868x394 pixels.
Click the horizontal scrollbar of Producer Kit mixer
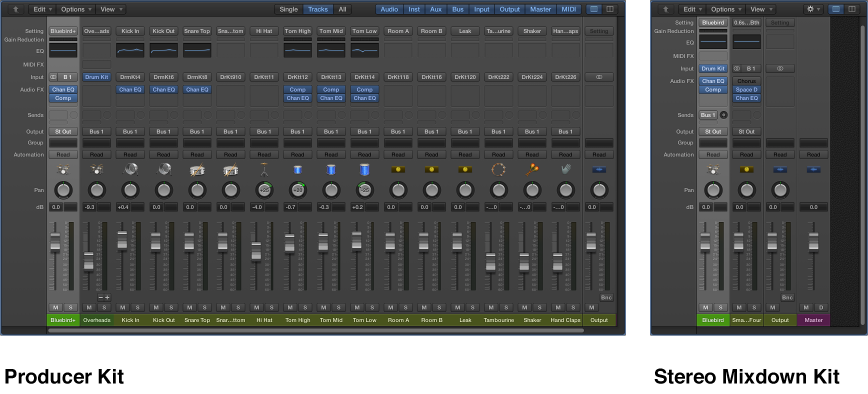(316, 331)
